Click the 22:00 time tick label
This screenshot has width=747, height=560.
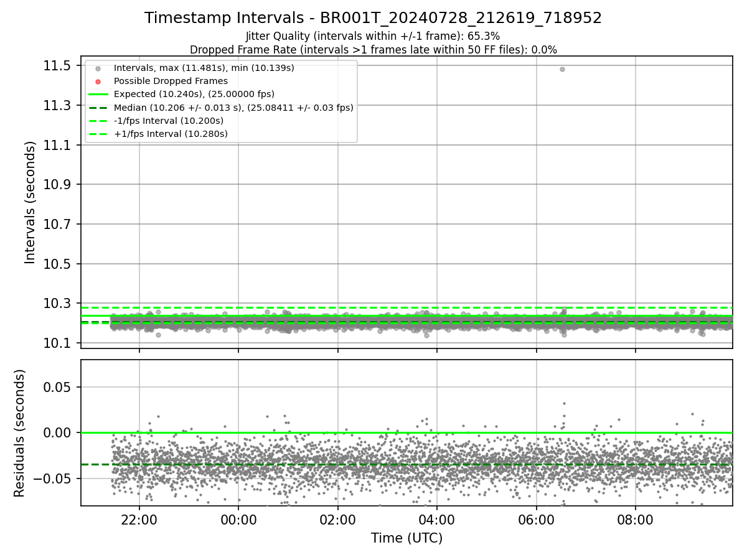[139, 520]
